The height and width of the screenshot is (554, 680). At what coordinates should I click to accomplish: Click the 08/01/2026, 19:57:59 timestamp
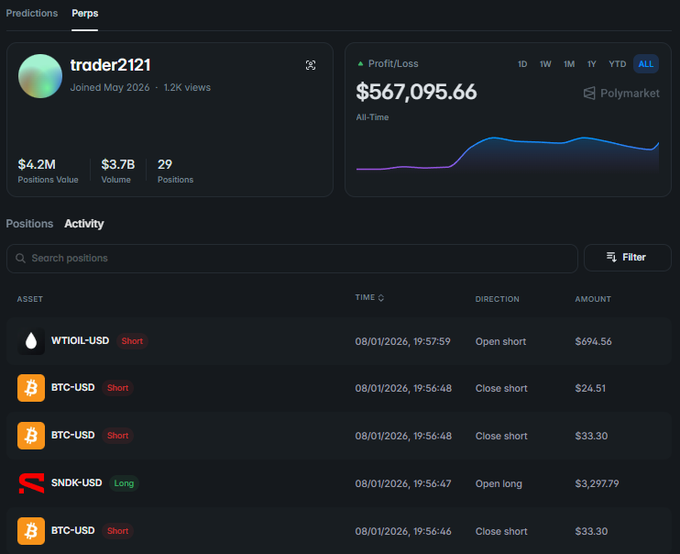402,341
